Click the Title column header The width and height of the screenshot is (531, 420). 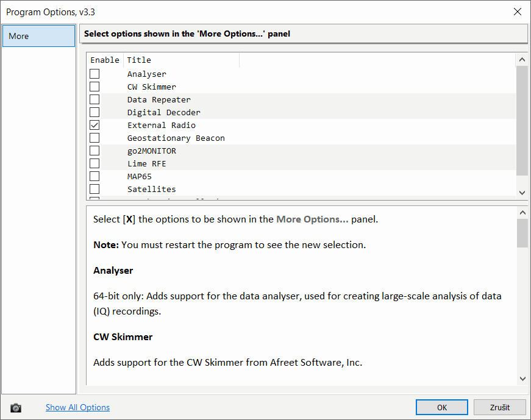click(180, 60)
